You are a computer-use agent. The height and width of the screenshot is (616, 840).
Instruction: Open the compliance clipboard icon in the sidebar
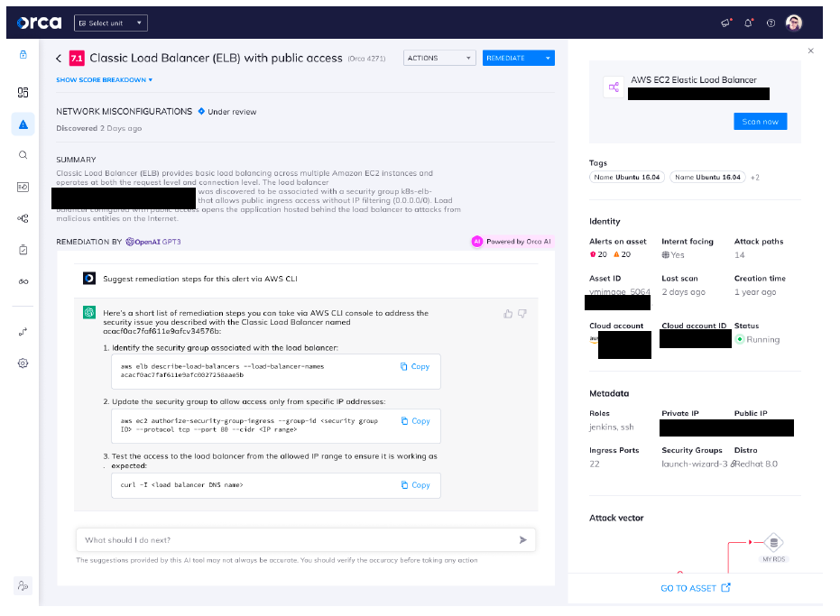tap(23, 250)
